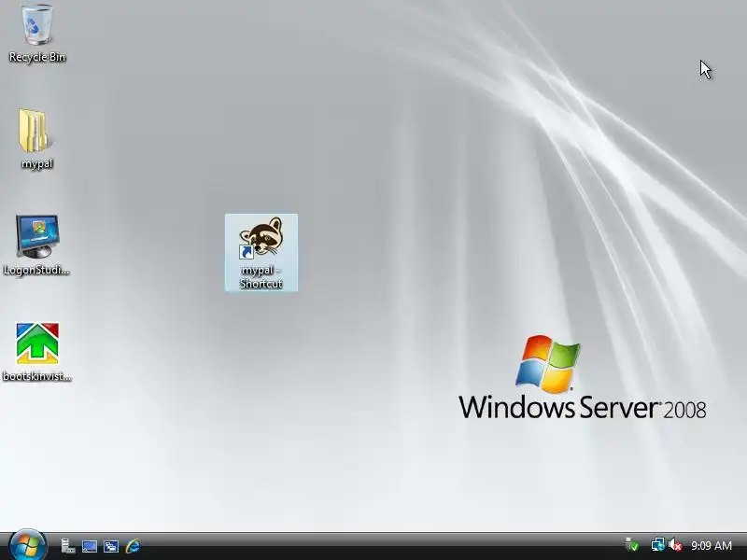
Task: Click the 'mypal - Shortcut' label text
Action: [261, 276]
